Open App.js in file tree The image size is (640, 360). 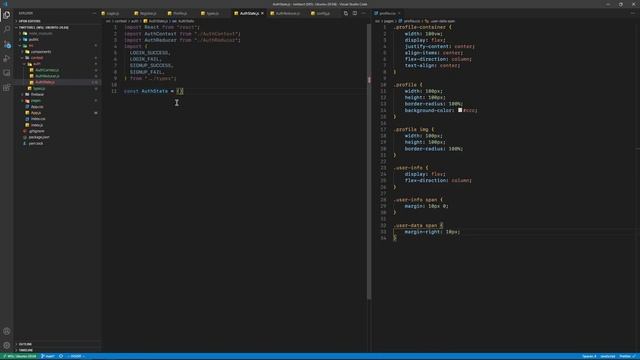pyautogui.click(x=36, y=113)
